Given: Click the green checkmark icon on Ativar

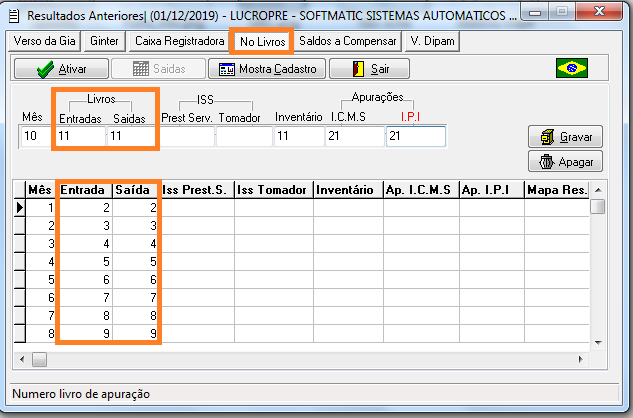Looking at the screenshot, I should pyautogui.click(x=45, y=69).
